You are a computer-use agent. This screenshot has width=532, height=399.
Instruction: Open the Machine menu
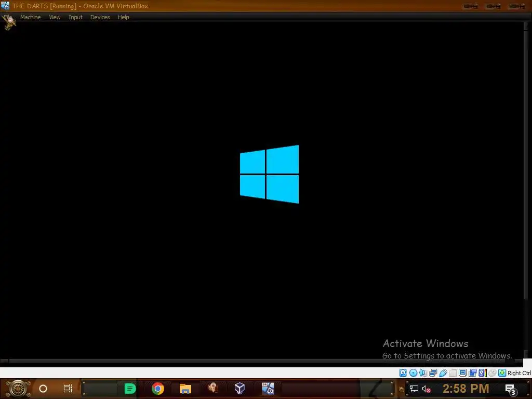pos(30,17)
